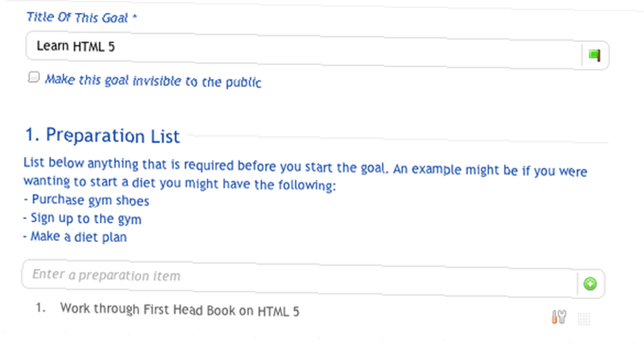The image size is (644, 345).
Task: Click 'Make this goal invisible to the public' label
Action: pyautogui.click(x=153, y=80)
